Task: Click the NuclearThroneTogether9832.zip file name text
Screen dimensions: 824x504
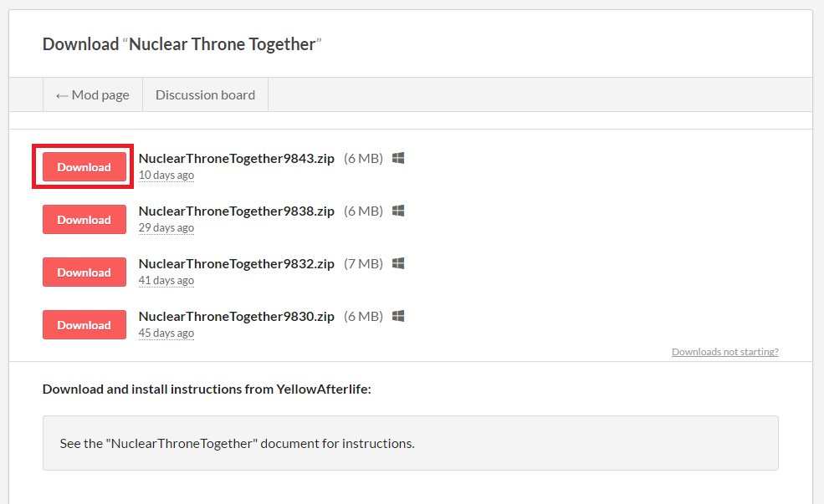Action: click(x=236, y=263)
